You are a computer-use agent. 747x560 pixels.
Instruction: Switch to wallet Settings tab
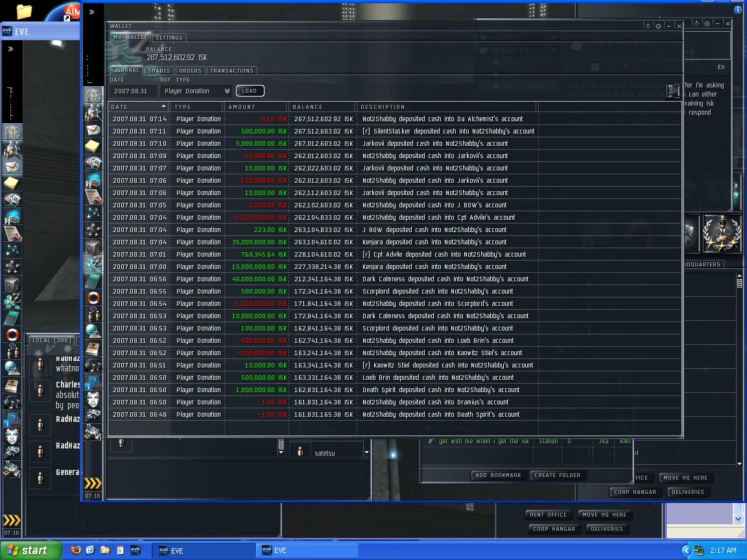(169, 38)
